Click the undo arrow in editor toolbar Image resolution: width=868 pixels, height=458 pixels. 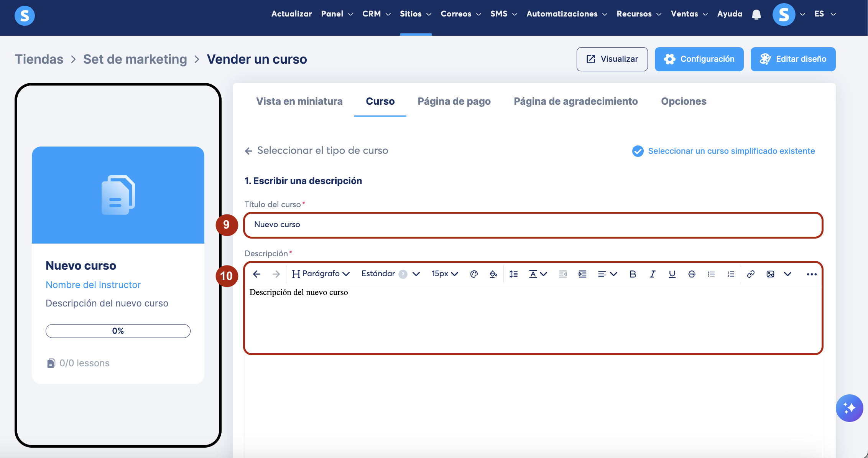coord(256,274)
